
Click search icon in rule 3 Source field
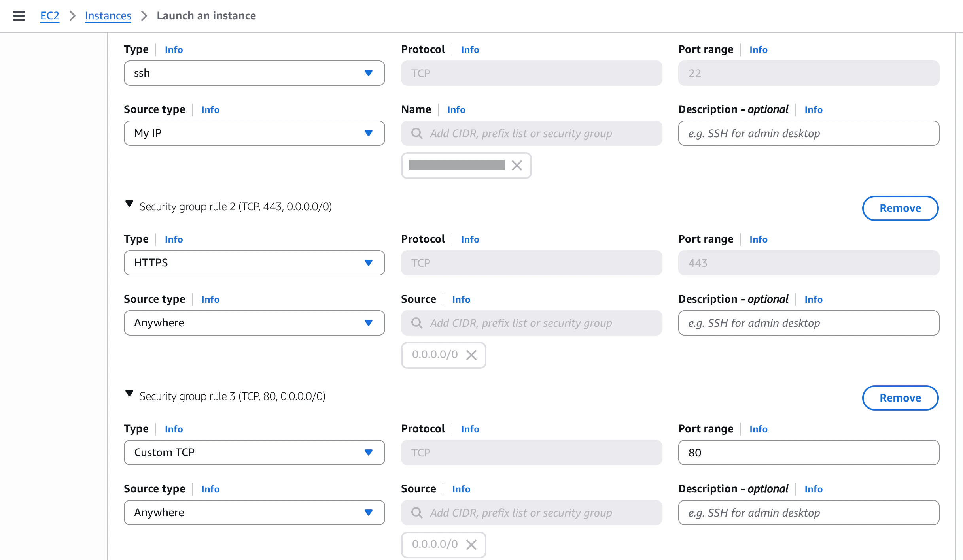pyautogui.click(x=417, y=513)
